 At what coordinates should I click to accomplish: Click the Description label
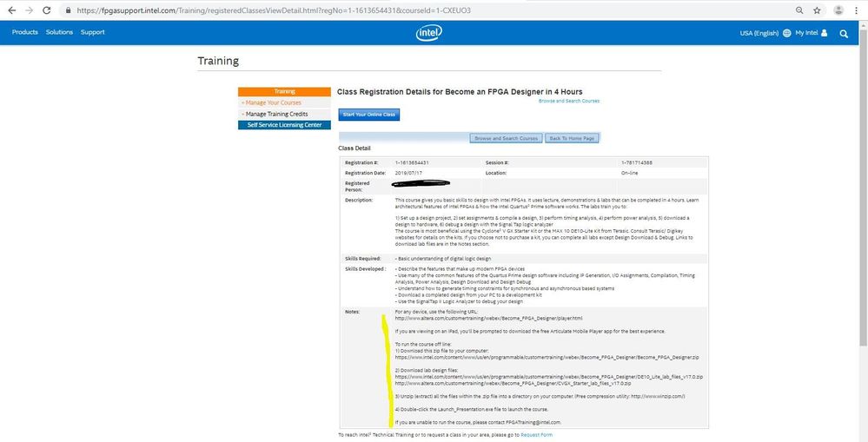(x=359, y=200)
